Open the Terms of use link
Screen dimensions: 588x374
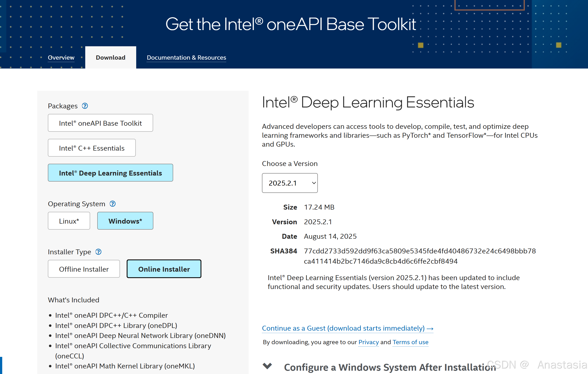click(410, 342)
